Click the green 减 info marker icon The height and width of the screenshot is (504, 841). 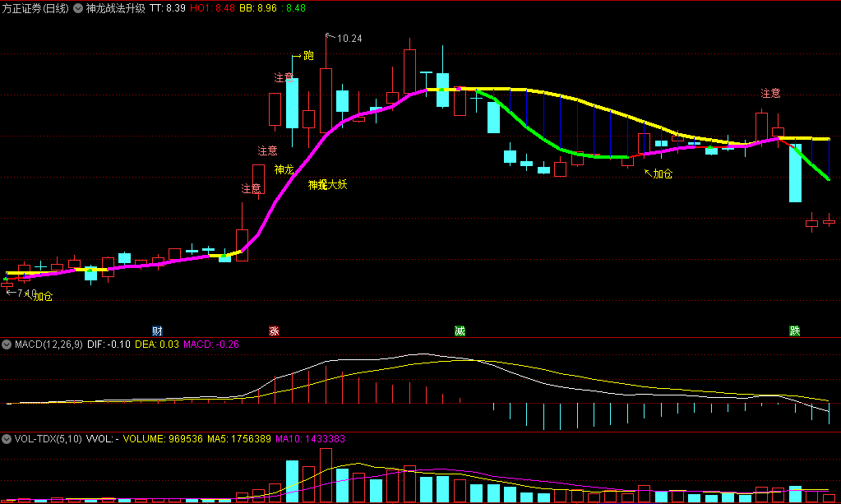tap(460, 331)
